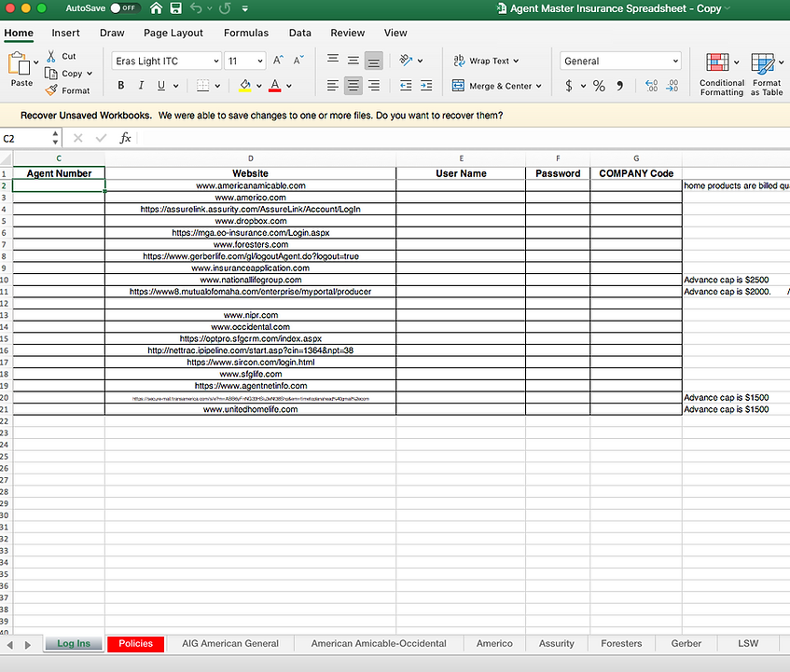
Task: Select the column D header
Action: coord(250,158)
